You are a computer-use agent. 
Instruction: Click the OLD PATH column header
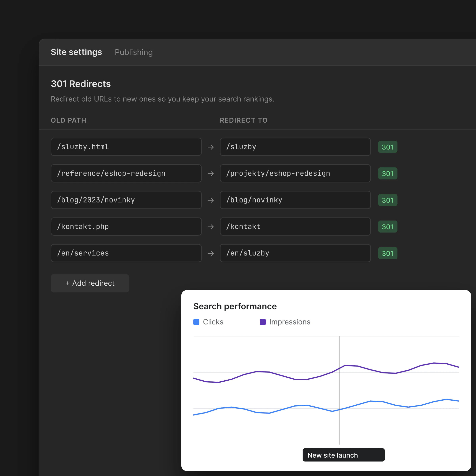pyautogui.click(x=68, y=120)
